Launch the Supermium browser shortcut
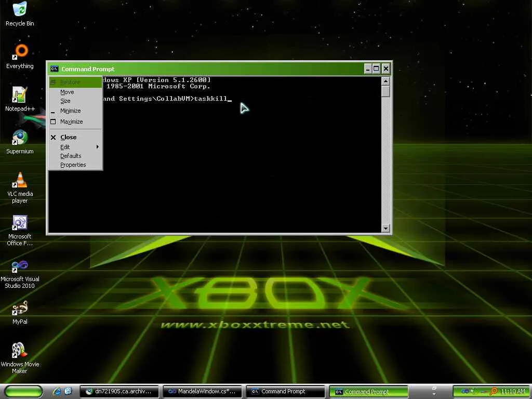Viewport: 532px width, 399px height. coord(20,142)
